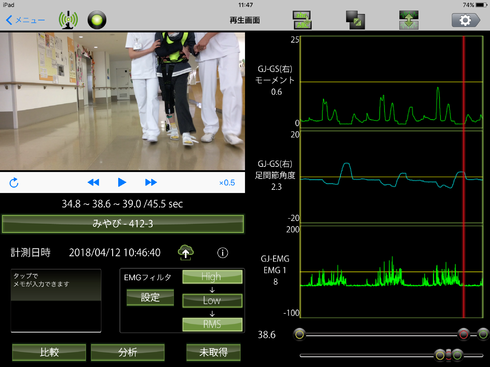Tap the 足関節角度 ankle angle graph
490x367 pixels.
click(392, 177)
